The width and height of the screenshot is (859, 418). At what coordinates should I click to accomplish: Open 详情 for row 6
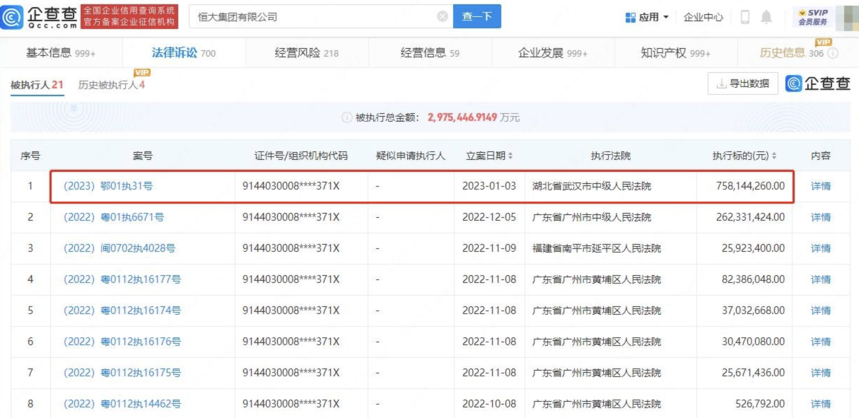(821, 342)
